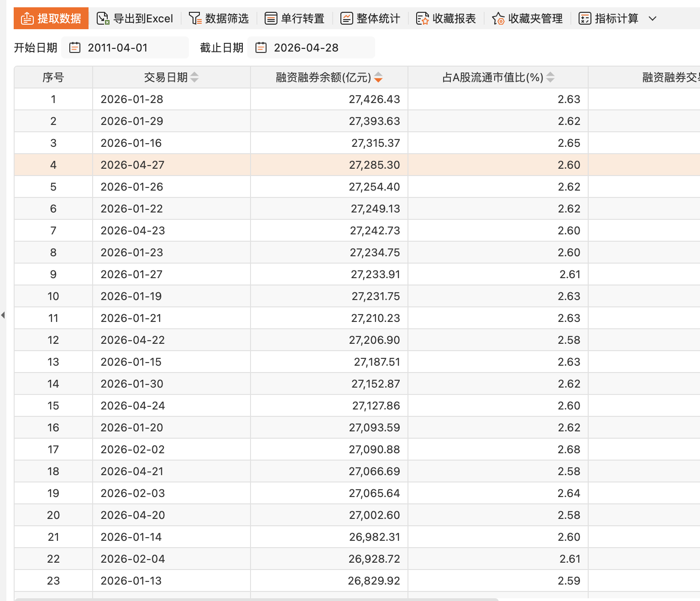700x601 pixels.
Task: Open the 数据筛选 filter tool
Action: (x=219, y=19)
